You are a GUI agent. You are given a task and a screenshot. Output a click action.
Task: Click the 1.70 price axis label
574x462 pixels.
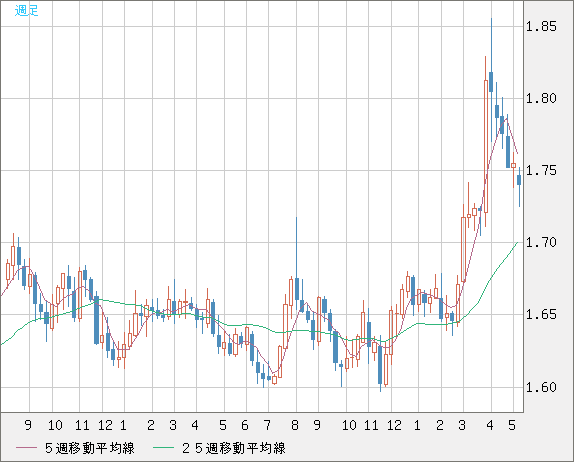click(x=541, y=242)
